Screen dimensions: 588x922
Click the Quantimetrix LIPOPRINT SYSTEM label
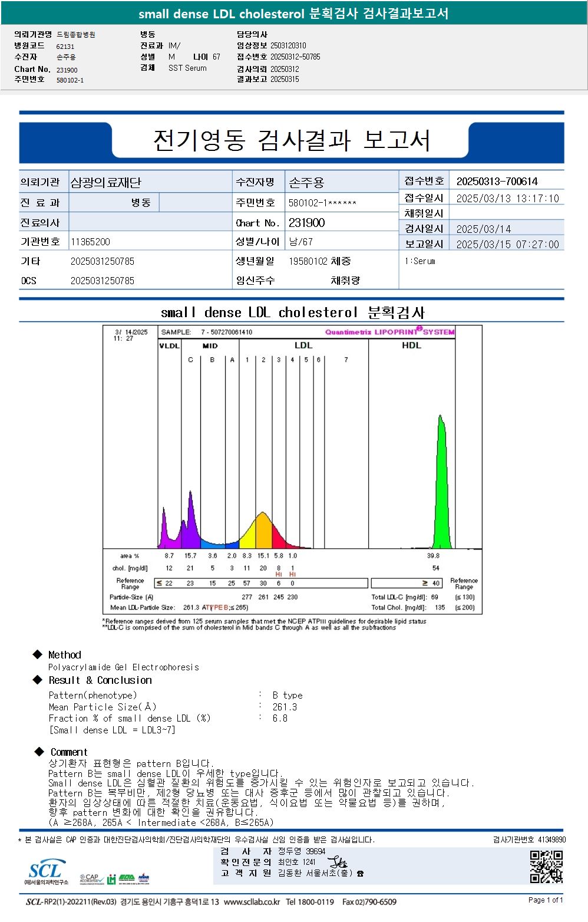(390, 332)
